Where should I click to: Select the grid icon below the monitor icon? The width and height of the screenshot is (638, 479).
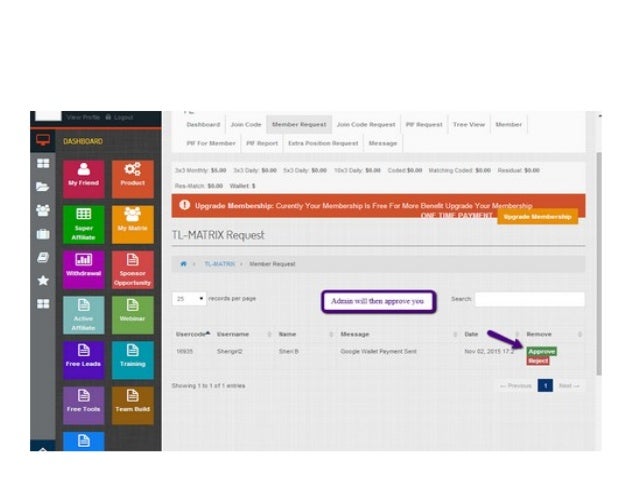pos(43,164)
